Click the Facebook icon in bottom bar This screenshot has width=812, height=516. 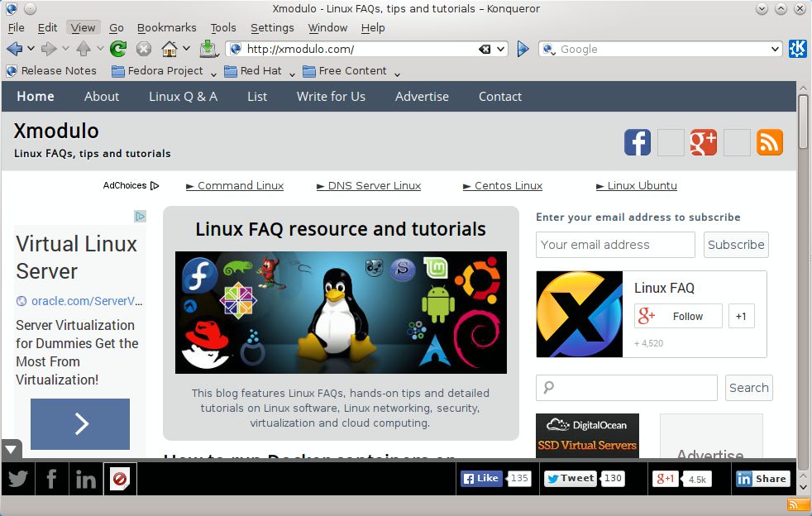[x=52, y=479]
